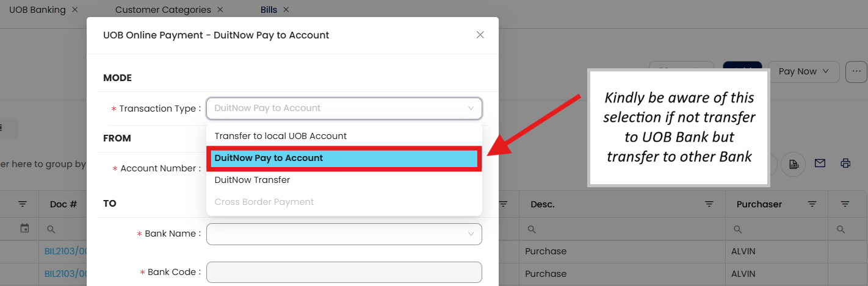This screenshot has width=868, height=286.
Task: Close the Customer Categories tab
Action: pyautogui.click(x=220, y=10)
